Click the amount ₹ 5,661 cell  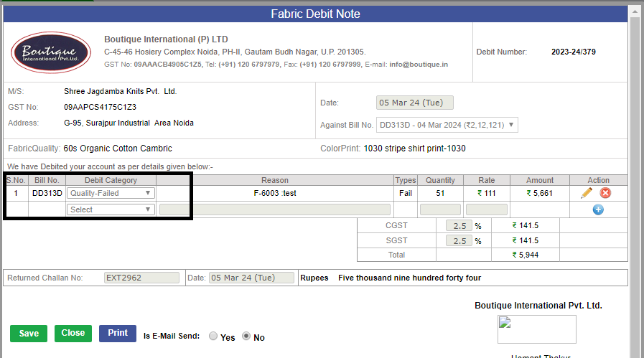tap(540, 193)
